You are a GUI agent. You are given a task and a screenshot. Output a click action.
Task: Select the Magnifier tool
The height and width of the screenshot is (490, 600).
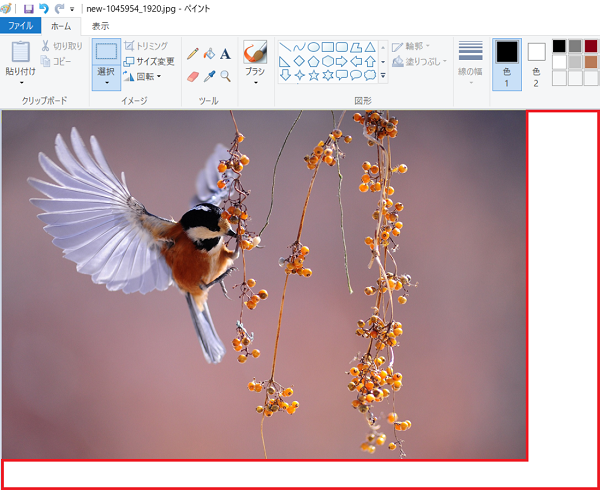225,77
